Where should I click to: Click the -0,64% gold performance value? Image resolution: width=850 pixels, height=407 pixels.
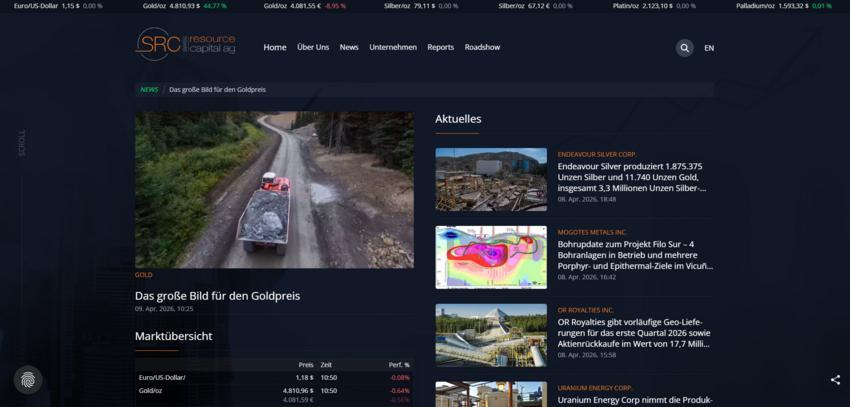point(400,391)
